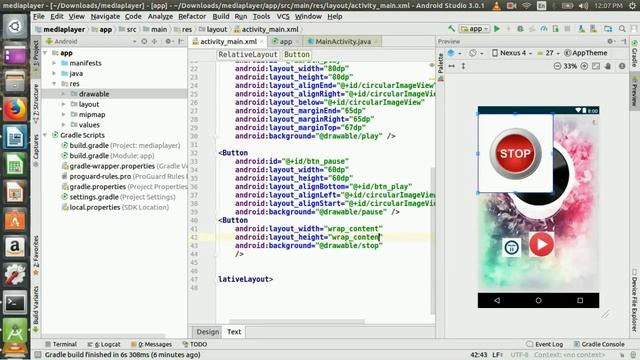This screenshot has height=360, width=640.
Task: Open the Event Log button
Action: coord(545,344)
